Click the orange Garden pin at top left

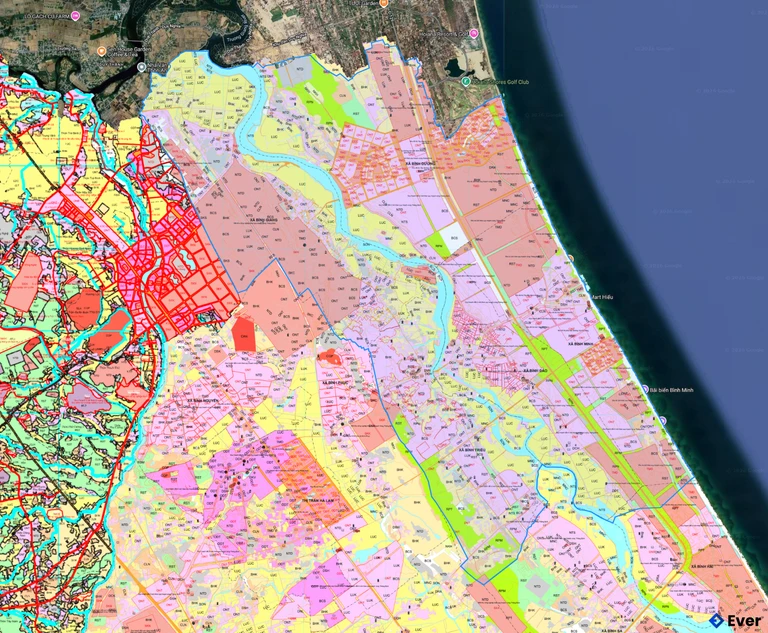pyautogui.click(x=102, y=50)
